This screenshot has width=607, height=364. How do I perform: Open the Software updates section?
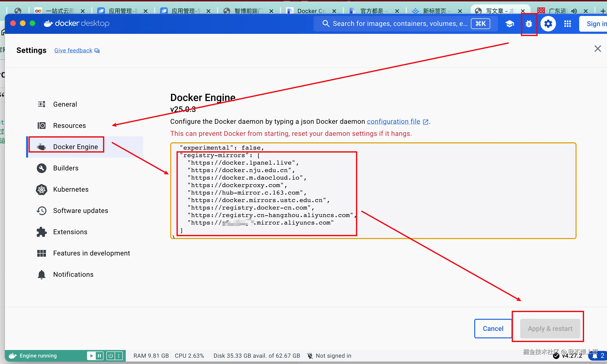[85, 211]
